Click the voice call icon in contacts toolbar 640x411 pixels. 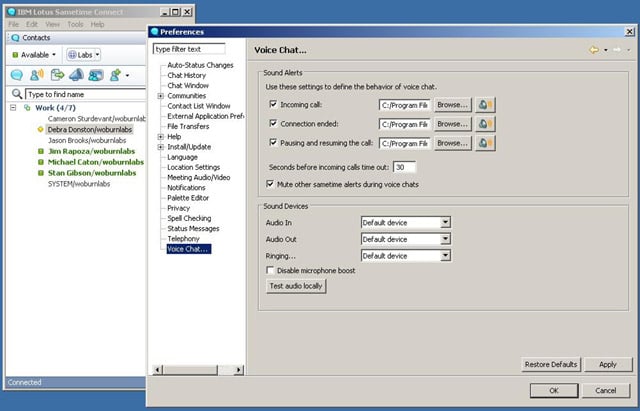tap(37, 75)
